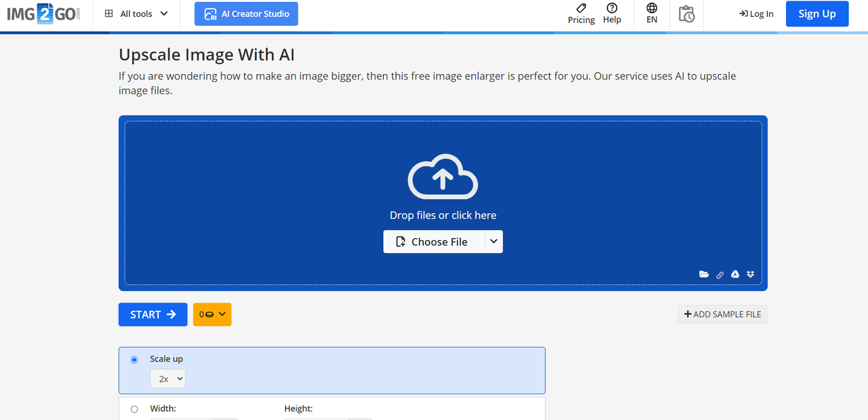Open AI Creator Studio
The width and height of the screenshot is (868, 420).
[x=246, y=14]
